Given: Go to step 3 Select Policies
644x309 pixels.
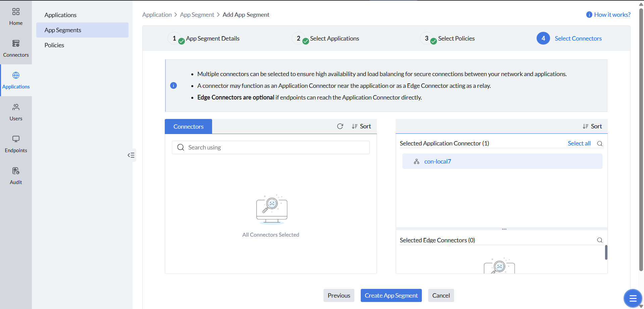Looking at the screenshot, I should [x=447, y=39].
